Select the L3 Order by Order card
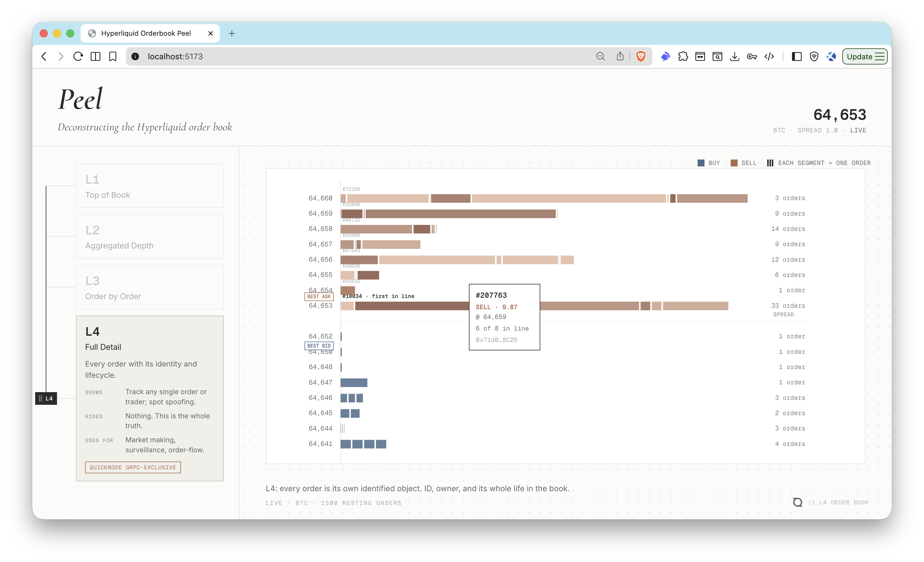924x562 pixels. tap(150, 287)
